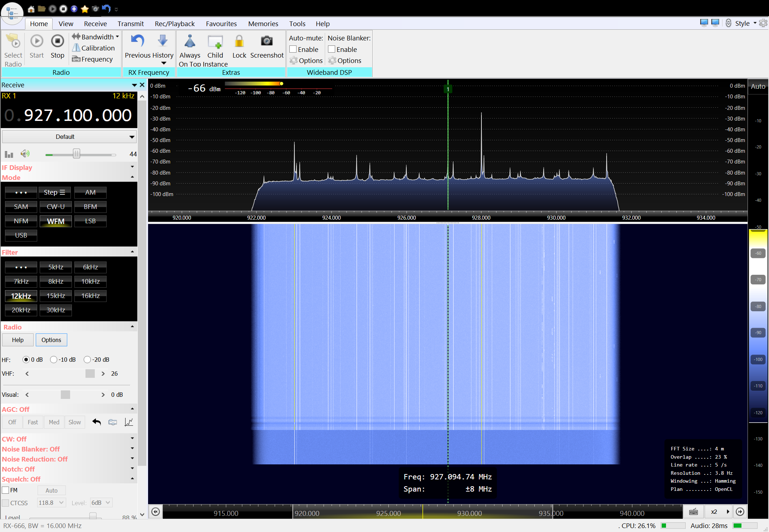Choose the 20kHz filter button
Screen dimensions: 769x532
[21, 310]
